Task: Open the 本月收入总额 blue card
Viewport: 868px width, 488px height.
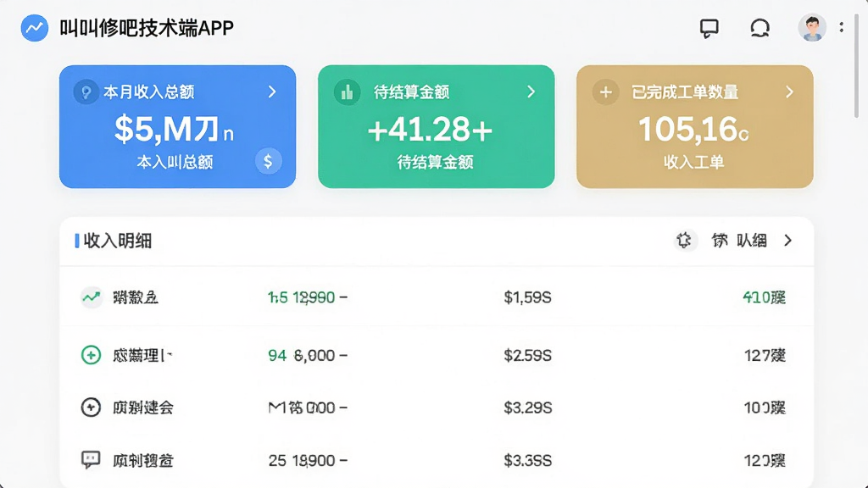Action: 178,127
